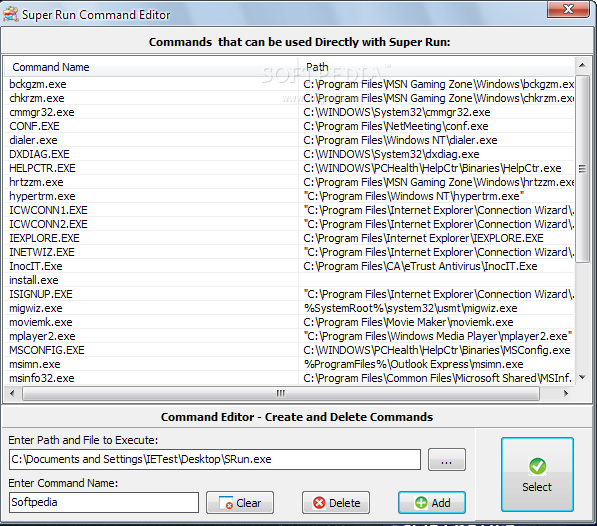The image size is (597, 526).
Task: Click the Clear button
Action: (240, 503)
